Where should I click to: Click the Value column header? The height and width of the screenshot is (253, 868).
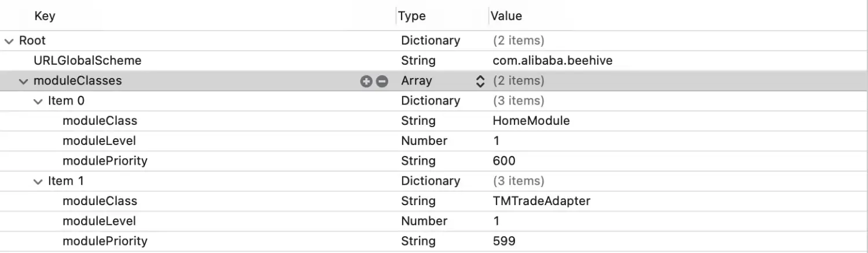tap(506, 16)
